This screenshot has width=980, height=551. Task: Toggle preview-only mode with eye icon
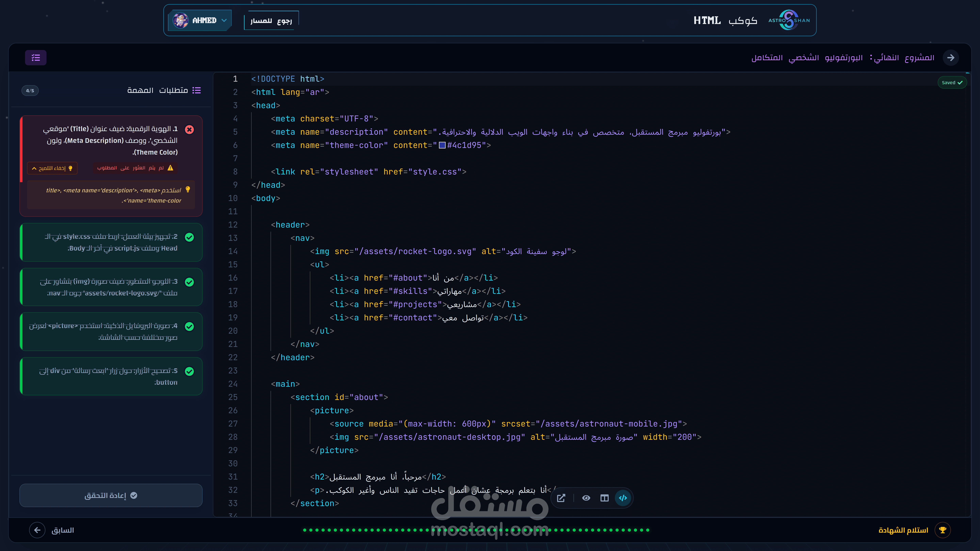coord(586,498)
